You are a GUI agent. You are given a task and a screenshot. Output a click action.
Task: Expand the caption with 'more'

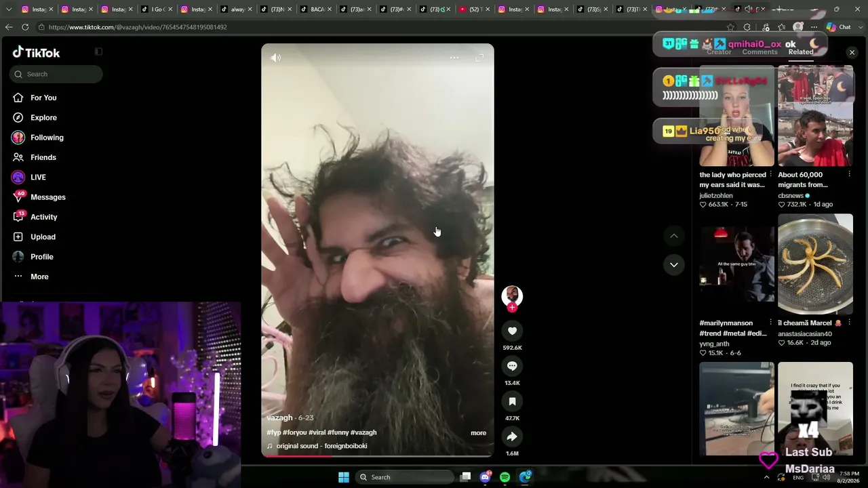click(x=478, y=433)
